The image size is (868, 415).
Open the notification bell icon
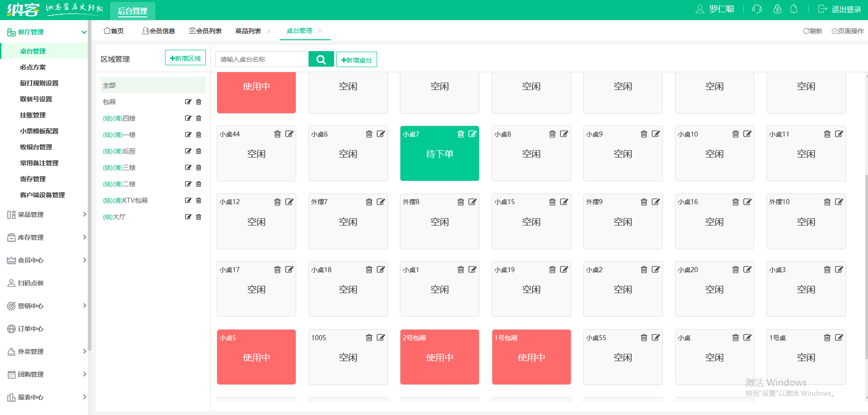pos(794,9)
